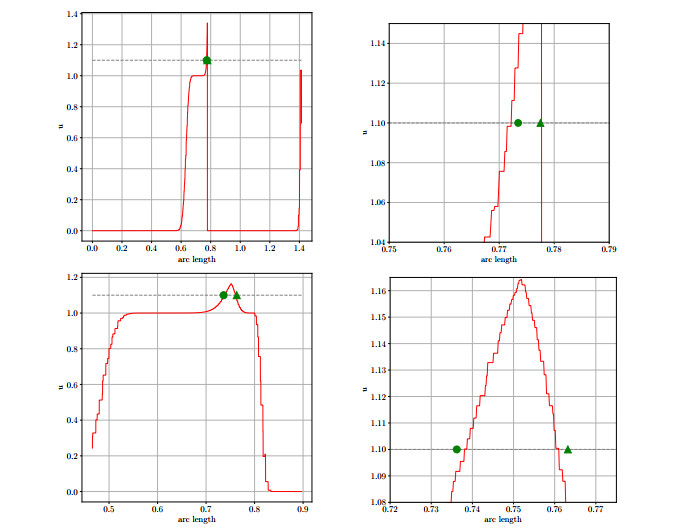Image resolution: width=692 pixels, height=528 pixels.
Task: Click the red curve peak in the bottom-left plot
Action: tap(230, 285)
